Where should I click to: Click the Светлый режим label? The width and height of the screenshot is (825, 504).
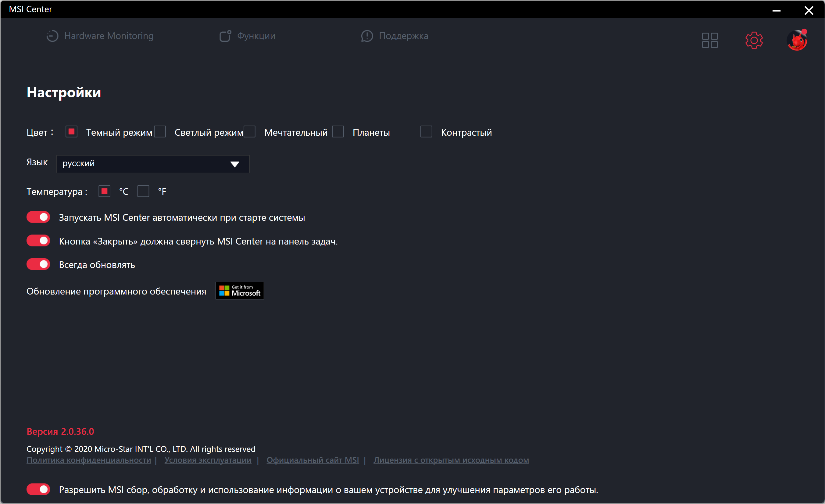click(x=209, y=132)
